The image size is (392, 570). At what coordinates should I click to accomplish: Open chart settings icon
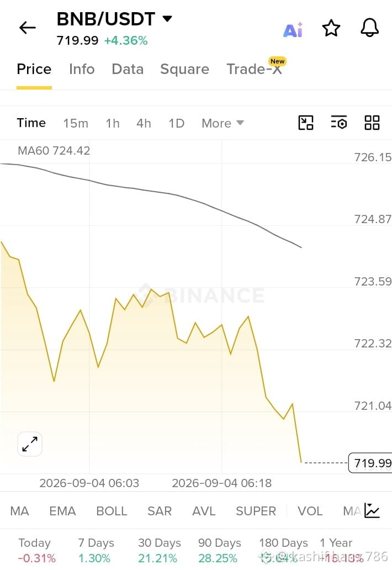pyautogui.click(x=338, y=123)
